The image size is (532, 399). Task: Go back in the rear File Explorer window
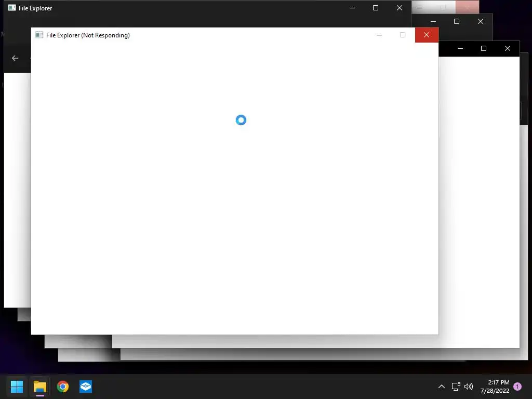point(15,58)
